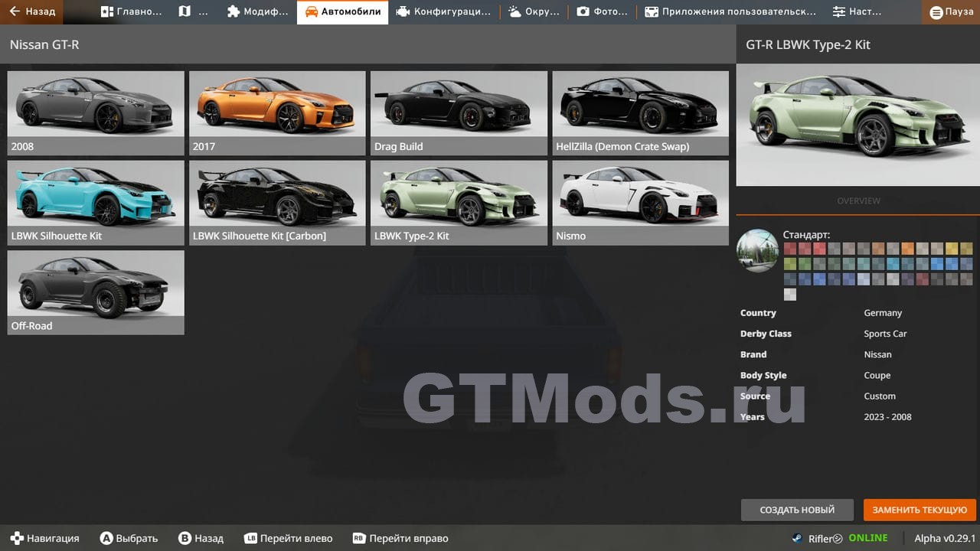Click the circular environment preview thumbnail
980x551 pixels.
(757, 250)
